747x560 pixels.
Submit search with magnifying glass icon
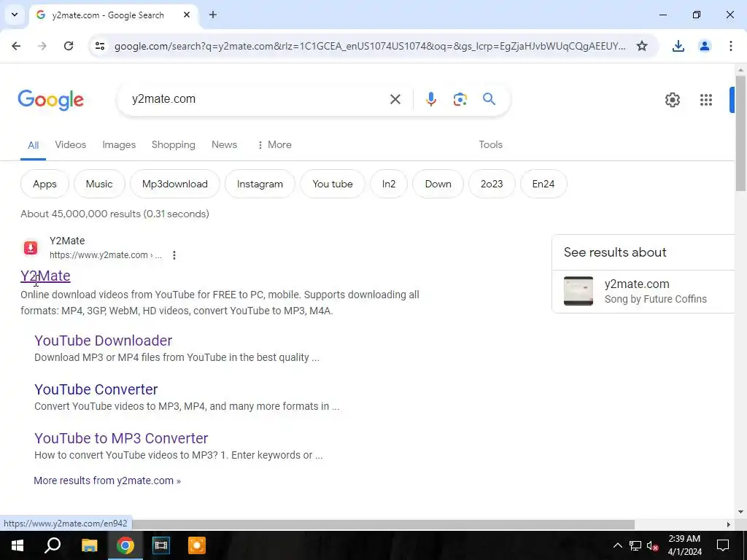tap(489, 99)
